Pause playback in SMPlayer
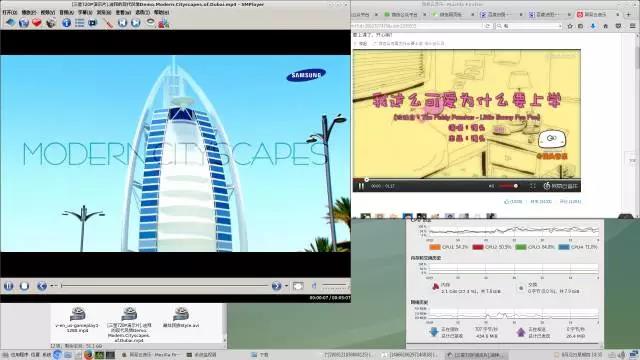The width and height of the screenshot is (640, 360). coord(9,286)
